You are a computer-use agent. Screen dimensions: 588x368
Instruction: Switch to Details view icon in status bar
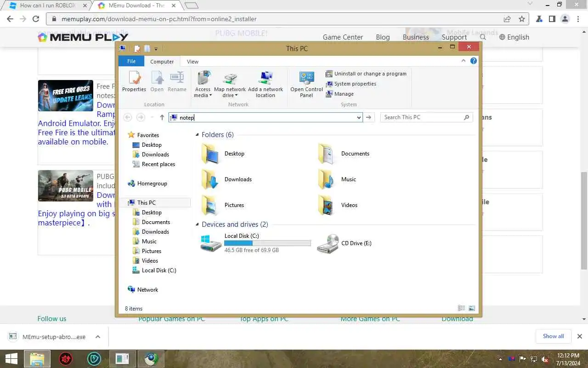(462, 308)
